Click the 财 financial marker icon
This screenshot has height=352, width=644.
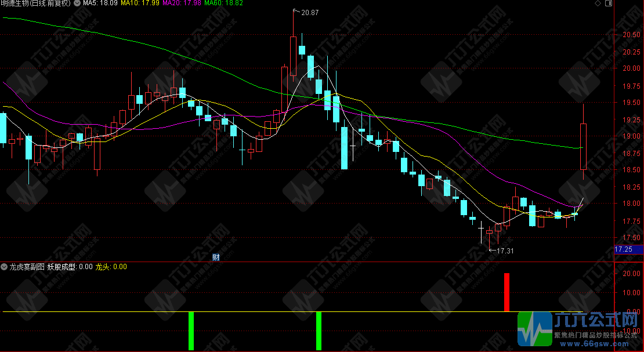(x=216, y=257)
